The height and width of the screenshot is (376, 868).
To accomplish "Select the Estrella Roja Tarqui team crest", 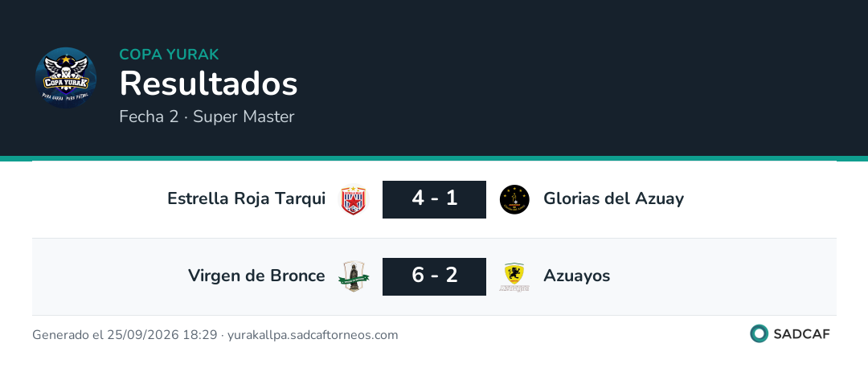I will pyautogui.click(x=354, y=199).
